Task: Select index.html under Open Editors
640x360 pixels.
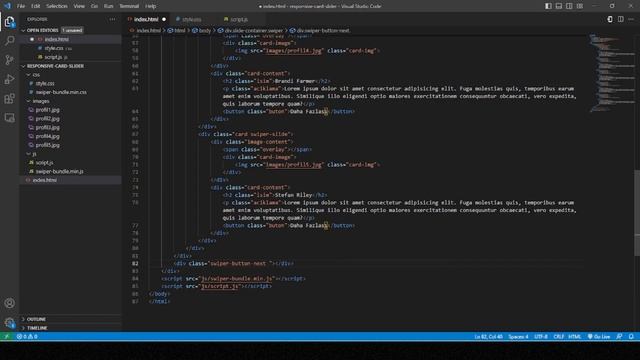Action: click(x=57, y=39)
